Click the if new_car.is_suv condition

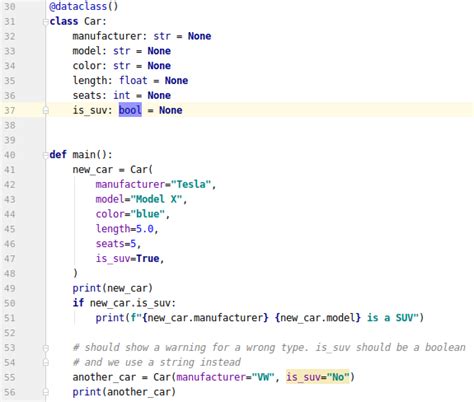click(124, 303)
